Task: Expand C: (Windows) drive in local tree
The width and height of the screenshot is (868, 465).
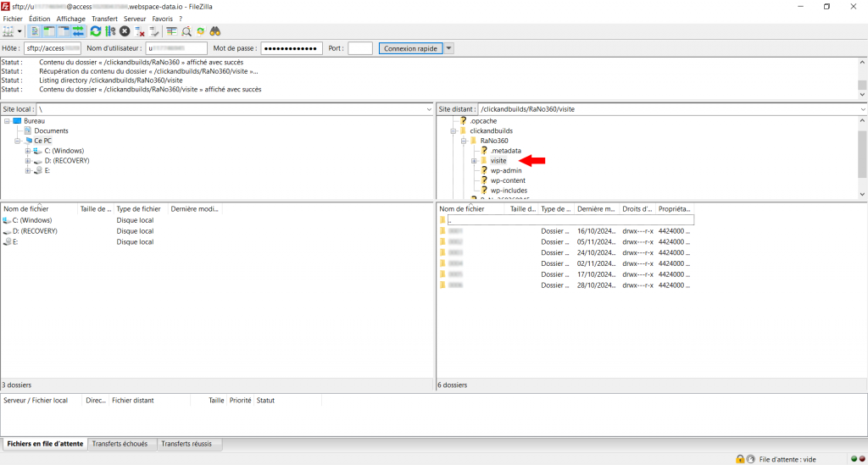Action: 28,151
